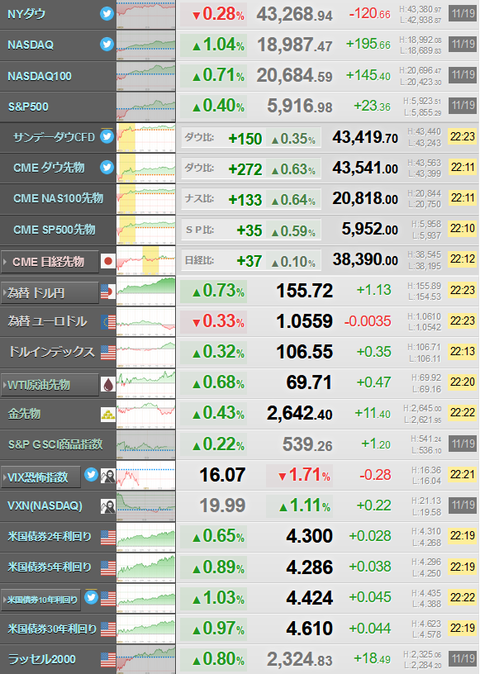480x674 pixels.
Task: Open the CME NAS100先物 link
Action: click(58, 198)
